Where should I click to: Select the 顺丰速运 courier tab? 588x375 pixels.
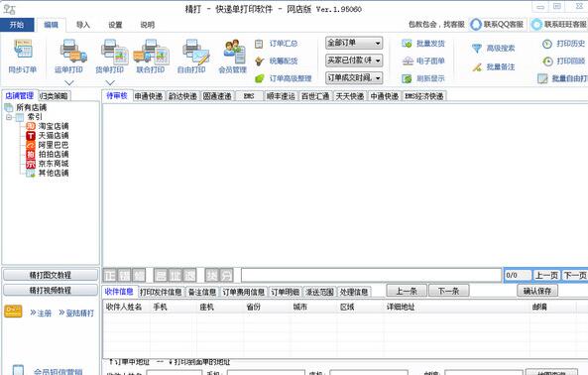click(x=281, y=96)
